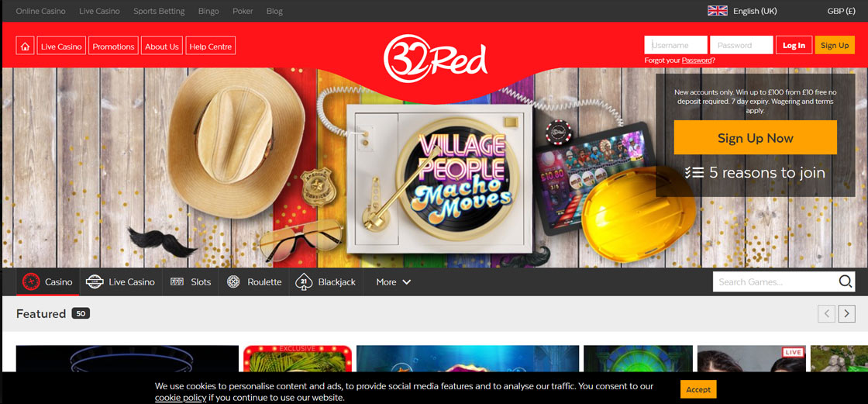Click the Roulette wheel icon

(233, 282)
